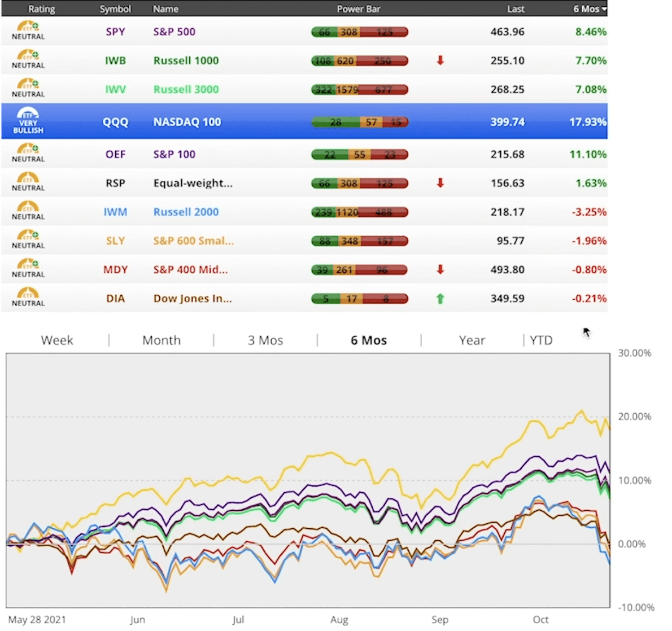Open the OEF symbol link
The image size is (672, 631).
coord(115,154)
